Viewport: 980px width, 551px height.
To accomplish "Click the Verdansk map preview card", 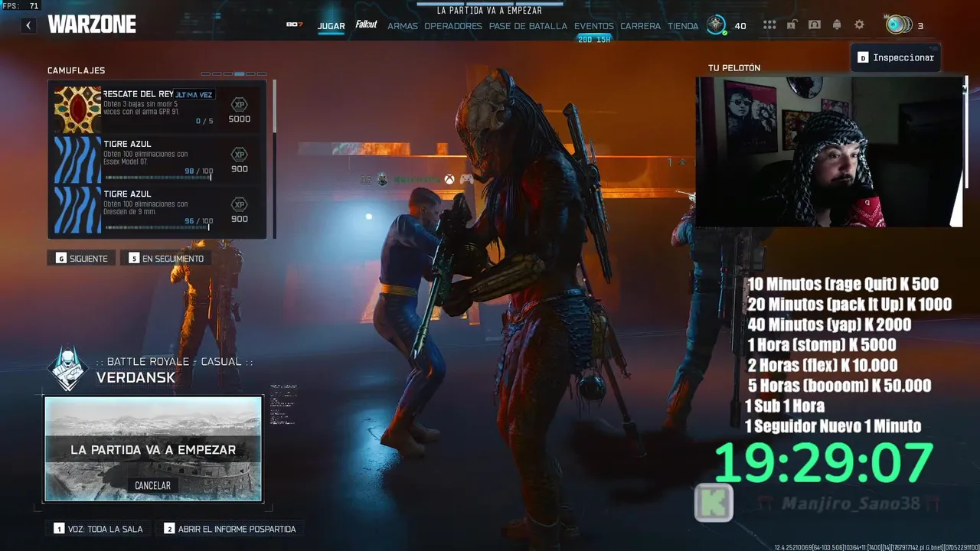I will coord(153,448).
